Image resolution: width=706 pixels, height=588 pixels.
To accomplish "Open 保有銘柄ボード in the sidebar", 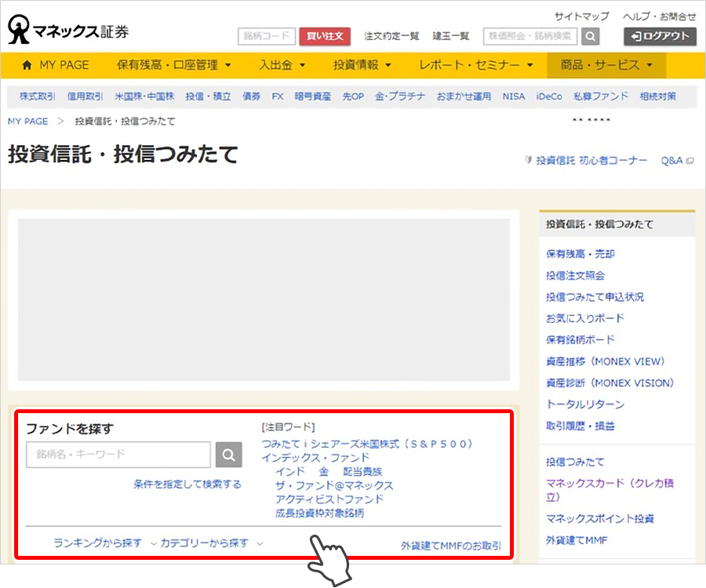I will point(580,340).
